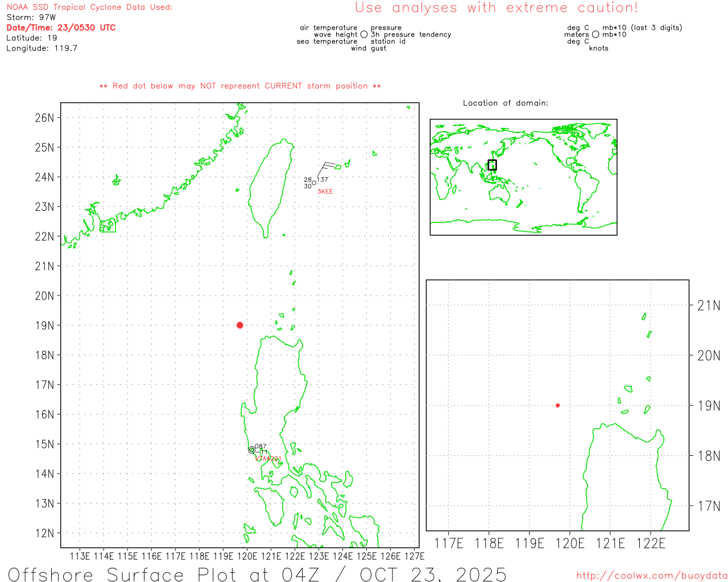728x582 pixels.
Task: Click the black domain box on world map
Action: coord(492,165)
